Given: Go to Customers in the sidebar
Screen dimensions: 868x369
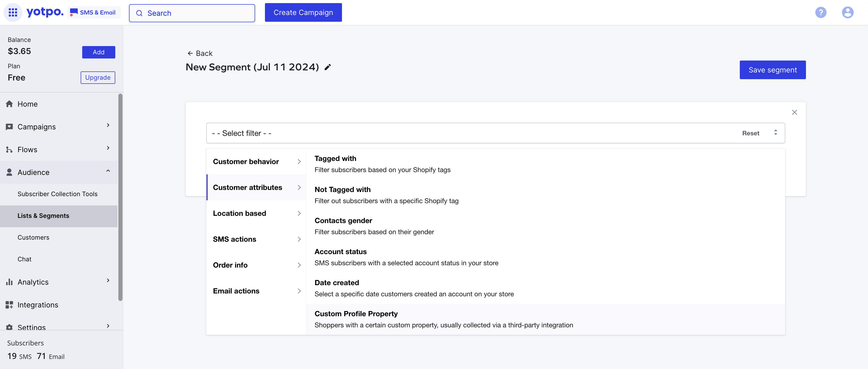Looking at the screenshot, I should (33, 238).
